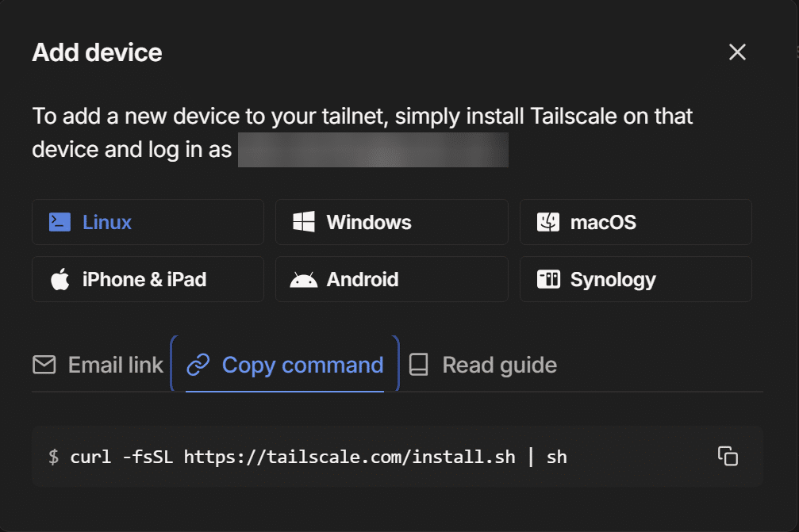The image size is (799, 532).
Task: Switch to the Email link tab
Action: tap(115, 365)
